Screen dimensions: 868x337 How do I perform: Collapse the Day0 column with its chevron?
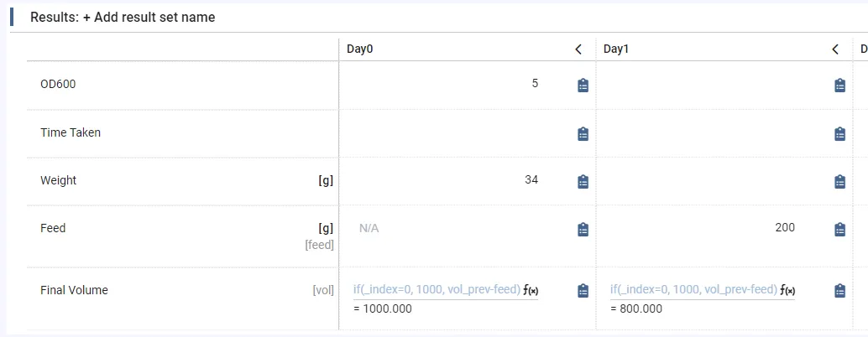click(578, 49)
